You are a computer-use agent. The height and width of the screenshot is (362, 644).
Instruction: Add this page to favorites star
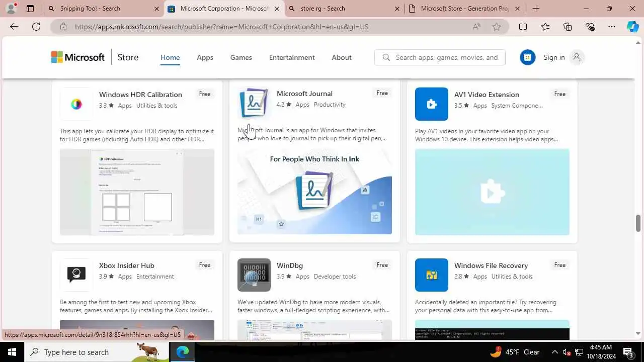497,27
